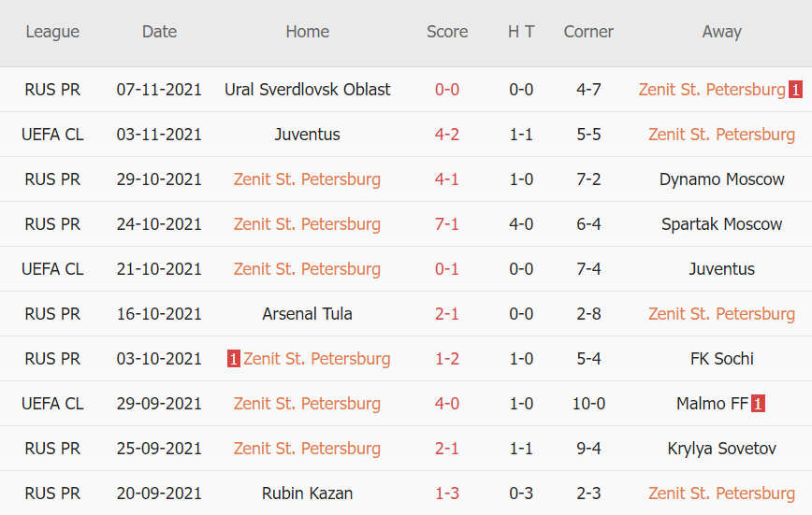Select the 07-11-2021 match date
This screenshot has width=812, height=515.
159,90
